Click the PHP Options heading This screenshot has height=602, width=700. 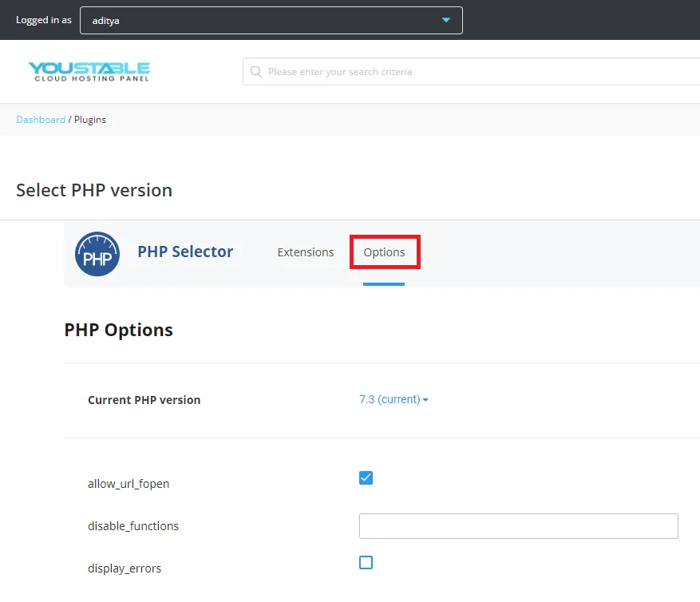coord(118,330)
